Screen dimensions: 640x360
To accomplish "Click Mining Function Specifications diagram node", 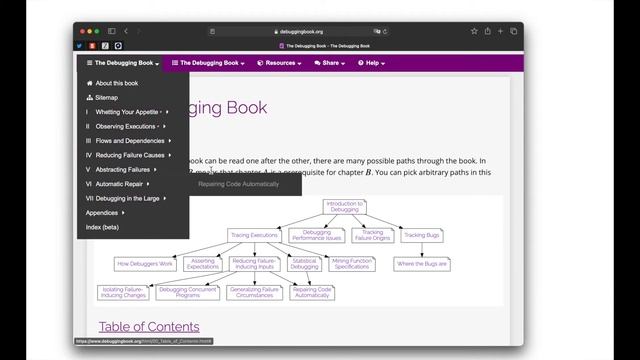I will point(352,264).
